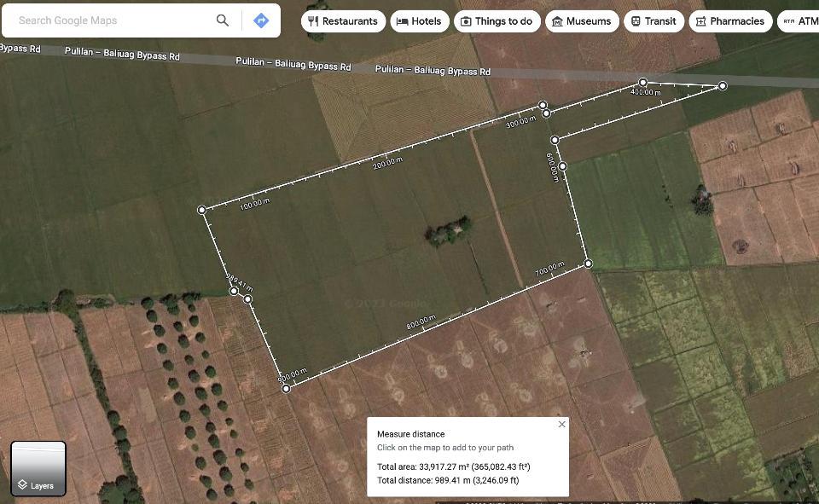
Task: Click the measurement point near 400.00 m
Action: [643, 84]
